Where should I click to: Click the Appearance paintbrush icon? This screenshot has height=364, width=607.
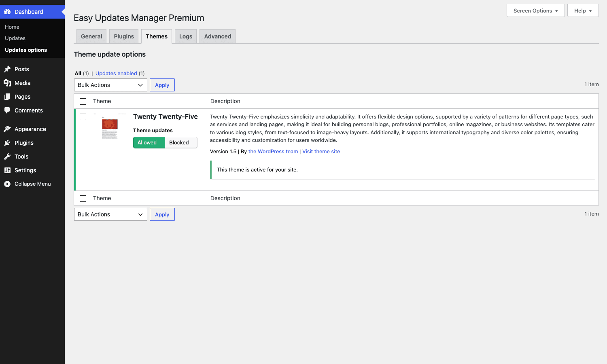7,129
